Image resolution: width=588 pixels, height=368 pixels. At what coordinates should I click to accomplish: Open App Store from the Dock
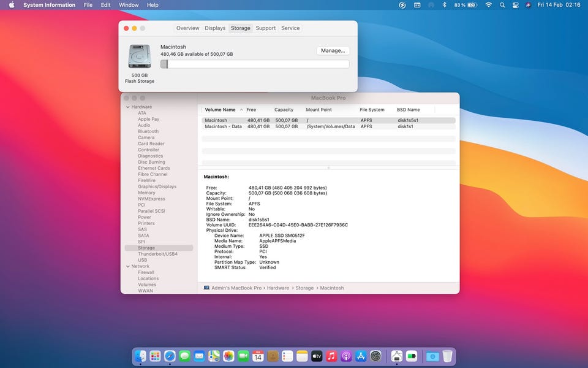(361, 356)
